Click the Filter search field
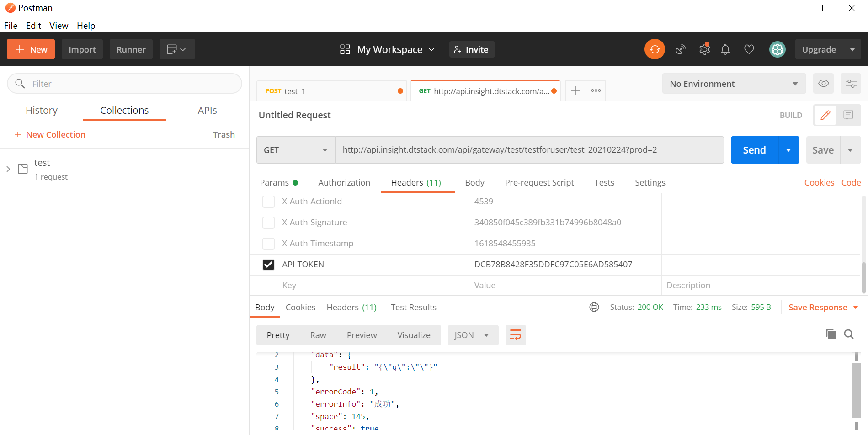The height and width of the screenshot is (435, 868). click(x=124, y=84)
